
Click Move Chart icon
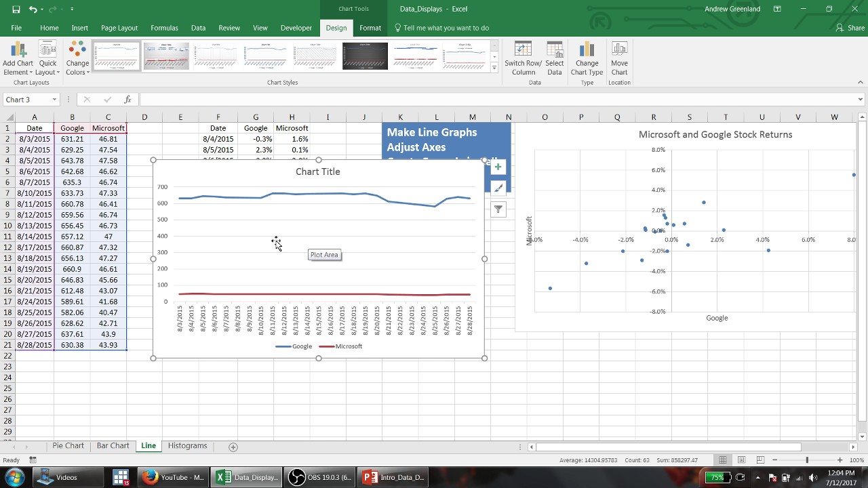(619, 58)
